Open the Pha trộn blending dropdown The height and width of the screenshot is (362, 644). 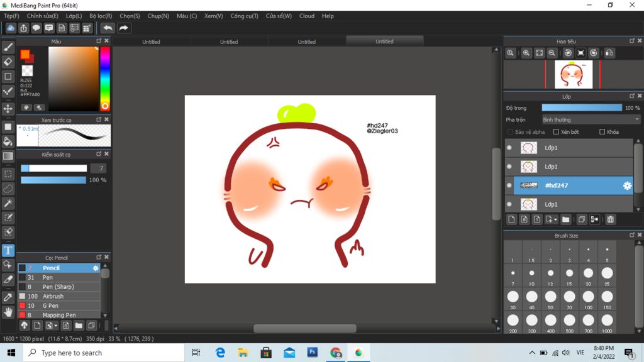(591, 120)
